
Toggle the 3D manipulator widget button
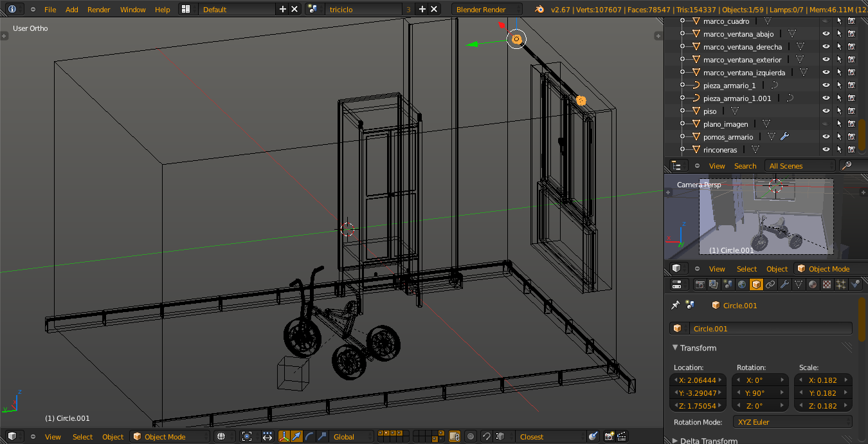(284, 436)
